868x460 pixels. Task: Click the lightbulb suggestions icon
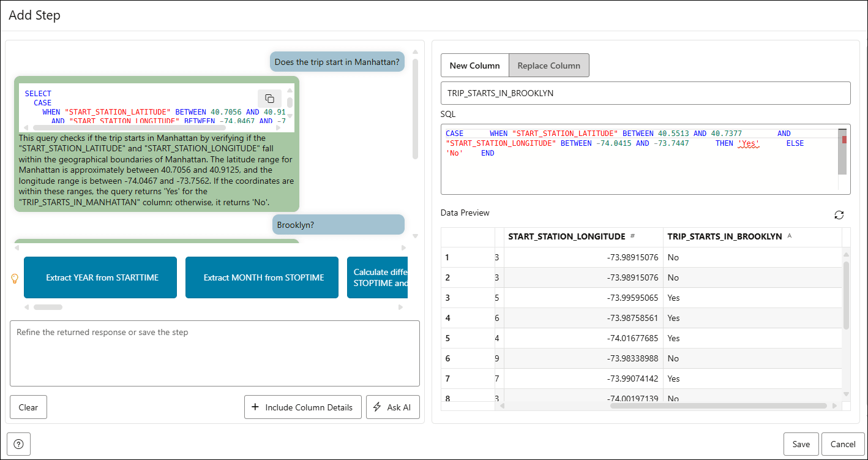pos(15,278)
